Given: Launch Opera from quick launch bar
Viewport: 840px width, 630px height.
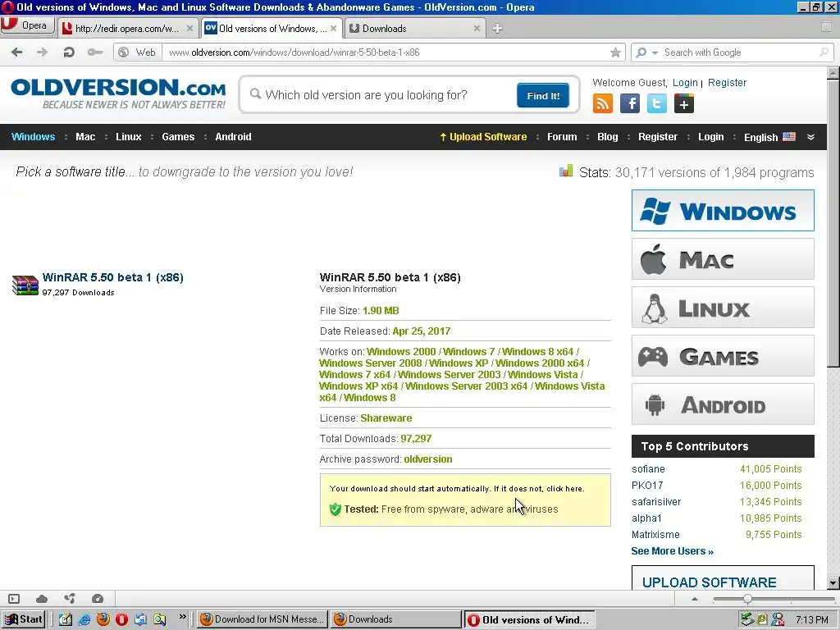Looking at the screenshot, I should [121, 619].
